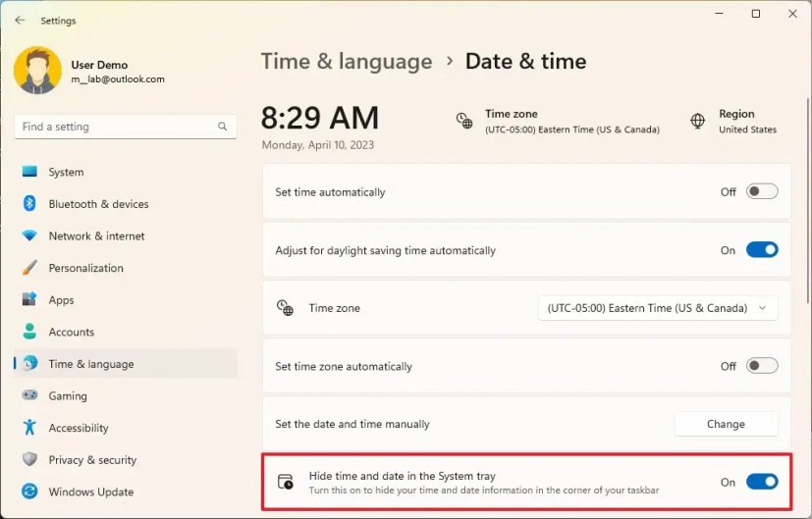The width and height of the screenshot is (812, 519).
Task: Open Gaming settings
Action: click(x=126, y=395)
